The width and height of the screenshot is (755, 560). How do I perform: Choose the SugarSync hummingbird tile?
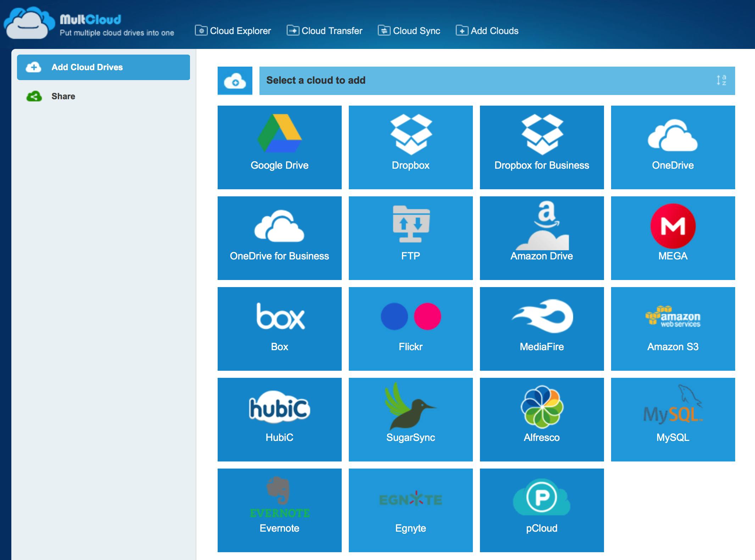click(410, 419)
